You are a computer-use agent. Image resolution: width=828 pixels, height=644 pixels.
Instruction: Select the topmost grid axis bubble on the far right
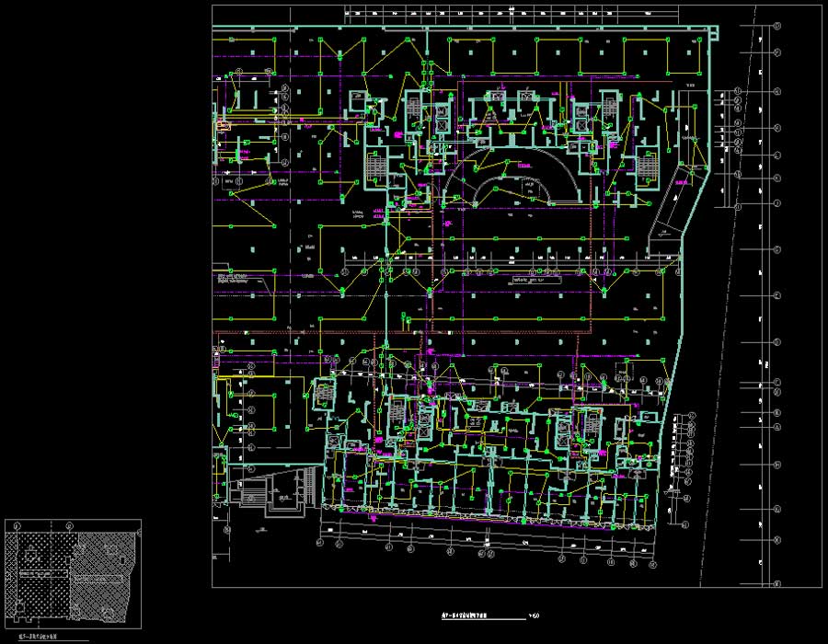776,27
